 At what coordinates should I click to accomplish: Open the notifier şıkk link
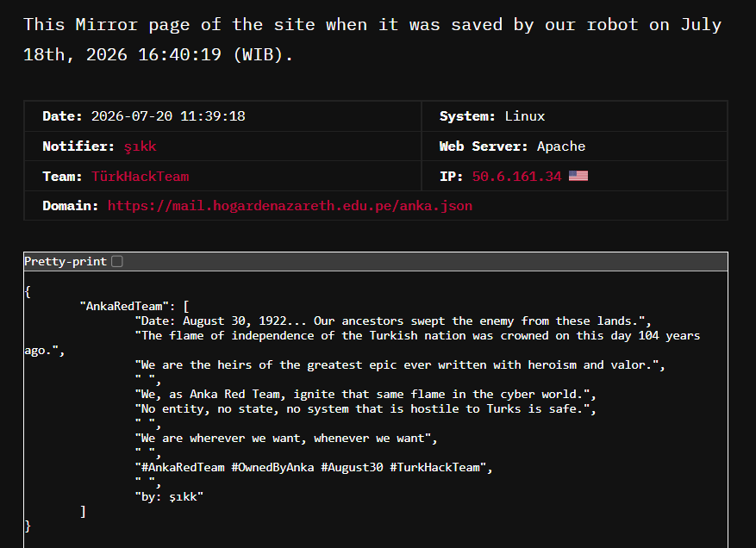point(140,146)
